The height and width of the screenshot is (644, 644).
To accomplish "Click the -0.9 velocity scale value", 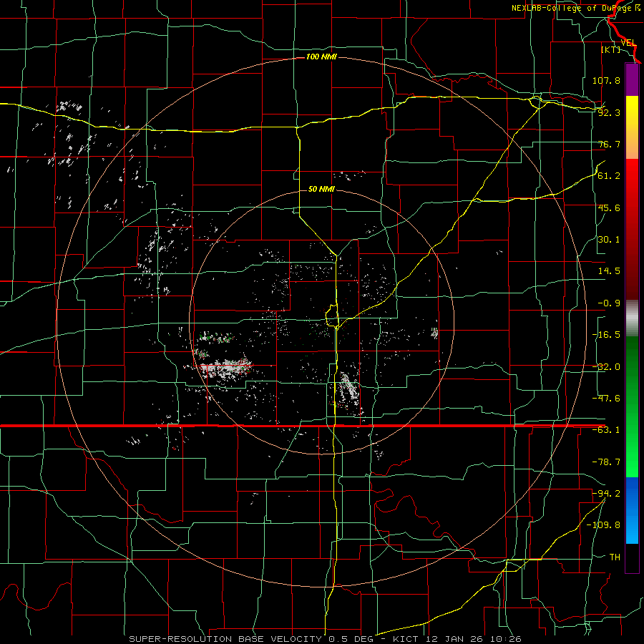I will tap(609, 303).
